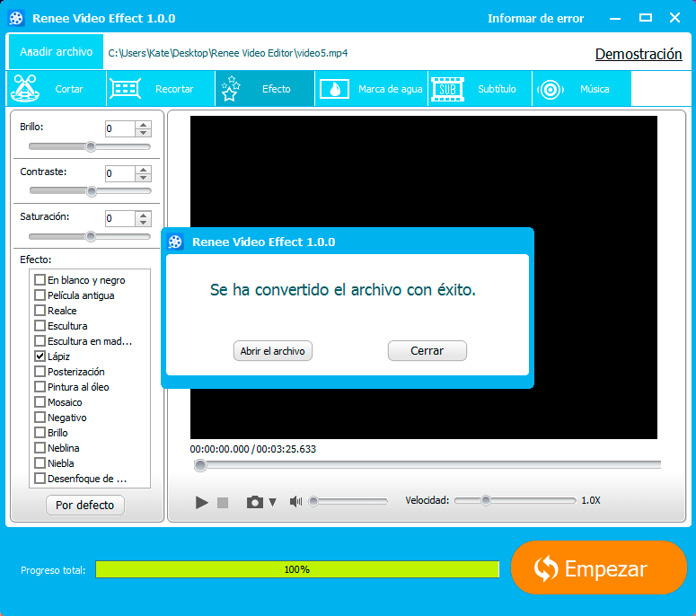Open the Demostración link
Viewport: 696px width, 616px height.
click(639, 54)
